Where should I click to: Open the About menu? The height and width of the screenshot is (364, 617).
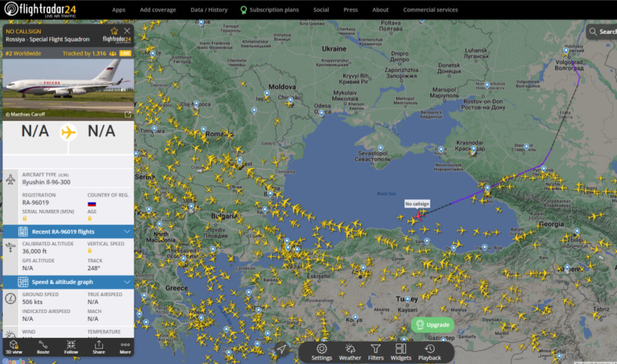click(380, 10)
